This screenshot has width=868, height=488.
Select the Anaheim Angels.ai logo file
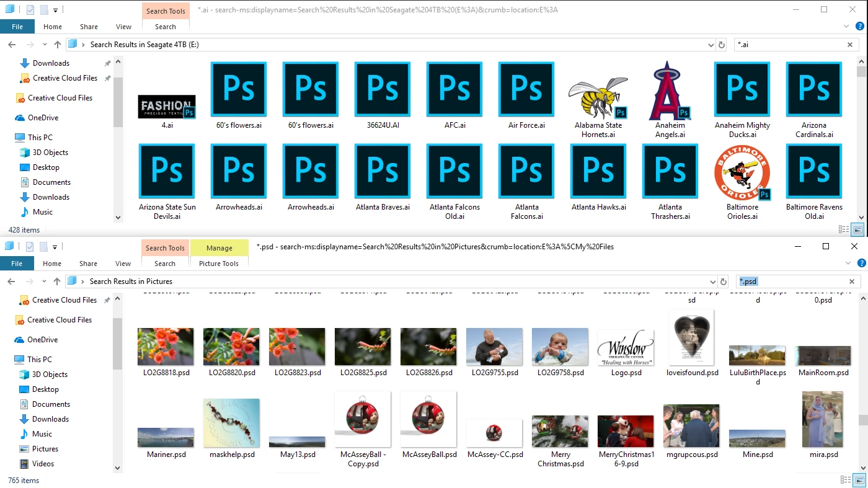coord(670,90)
